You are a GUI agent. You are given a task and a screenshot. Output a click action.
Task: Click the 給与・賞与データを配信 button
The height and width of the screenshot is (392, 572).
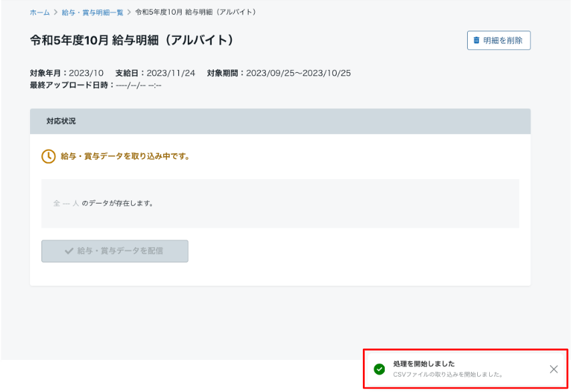[115, 251]
